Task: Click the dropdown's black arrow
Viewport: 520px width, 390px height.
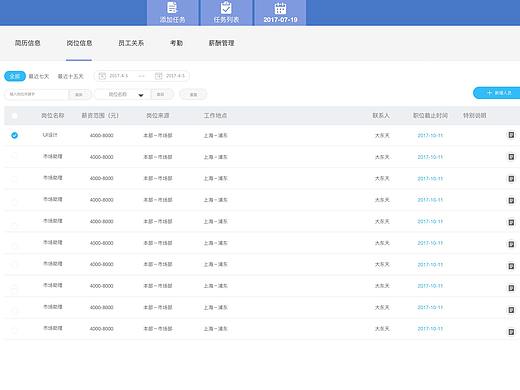Action: tap(141, 95)
